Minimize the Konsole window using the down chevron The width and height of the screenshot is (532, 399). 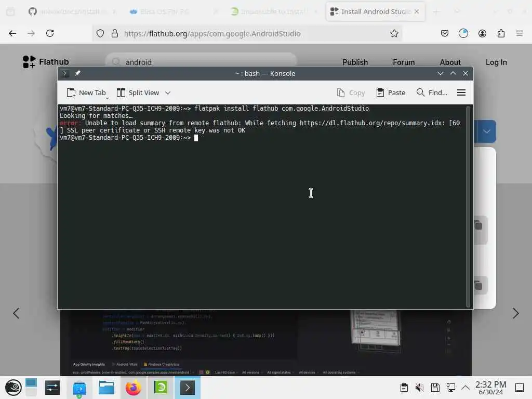(x=441, y=73)
